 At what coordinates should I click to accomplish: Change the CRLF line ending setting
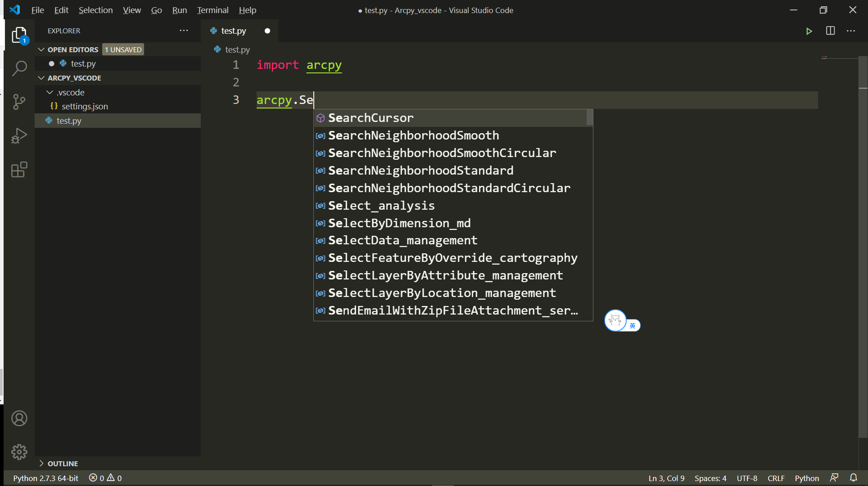pyautogui.click(x=776, y=478)
